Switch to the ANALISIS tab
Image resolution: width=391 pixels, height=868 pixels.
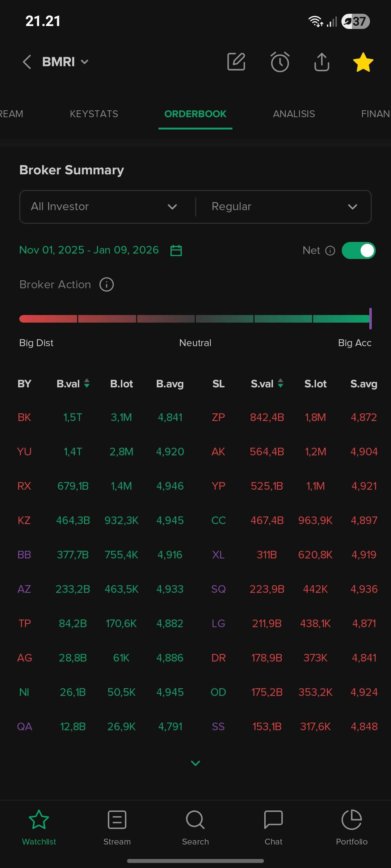click(x=294, y=114)
